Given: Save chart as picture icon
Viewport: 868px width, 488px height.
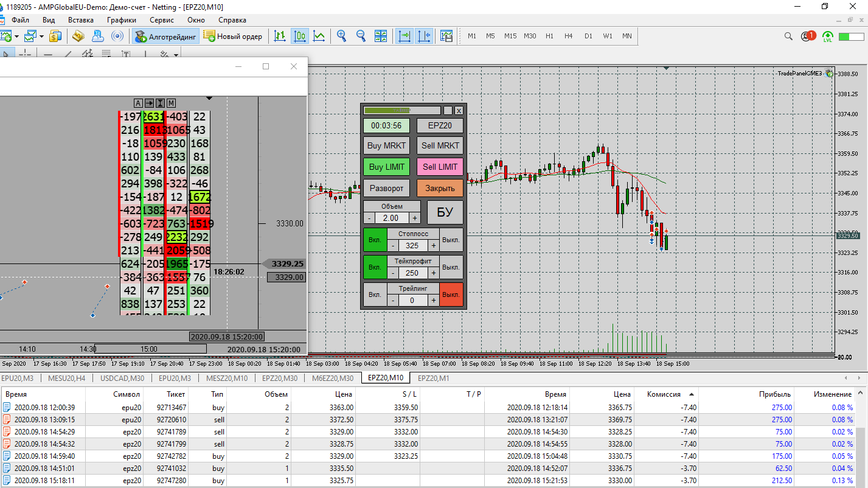Looking at the screenshot, I should [446, 36].
